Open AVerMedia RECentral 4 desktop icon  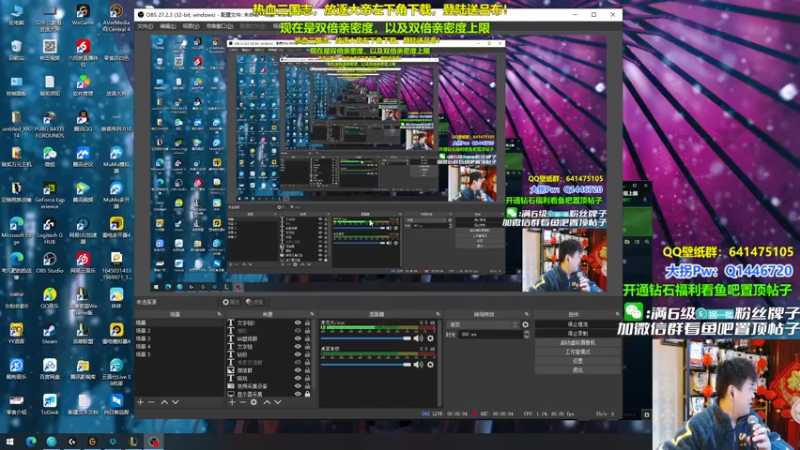(x=116, y=17)
